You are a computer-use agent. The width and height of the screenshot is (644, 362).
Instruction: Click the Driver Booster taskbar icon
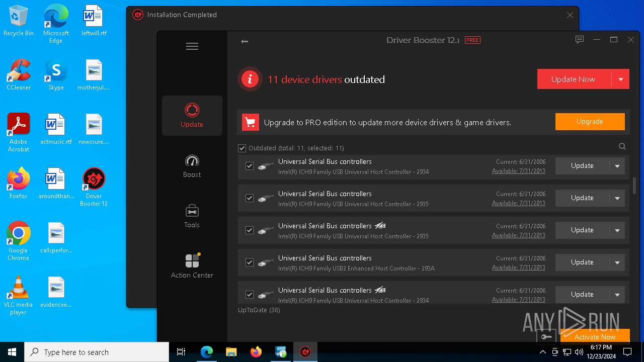click(305, 352)
